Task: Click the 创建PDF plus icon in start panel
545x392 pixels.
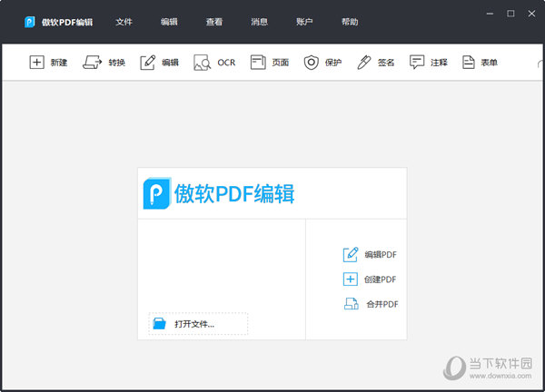Action: 351,279
